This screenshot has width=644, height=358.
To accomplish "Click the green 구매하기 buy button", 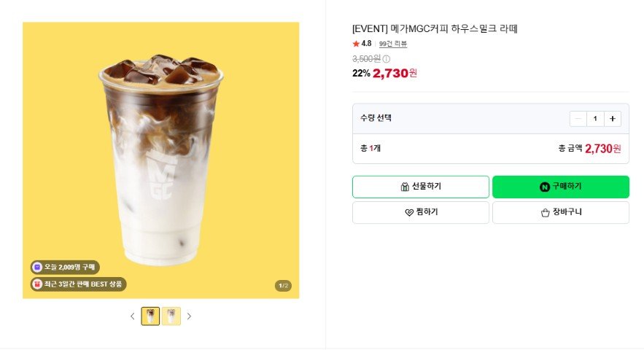I will [561, 187].
